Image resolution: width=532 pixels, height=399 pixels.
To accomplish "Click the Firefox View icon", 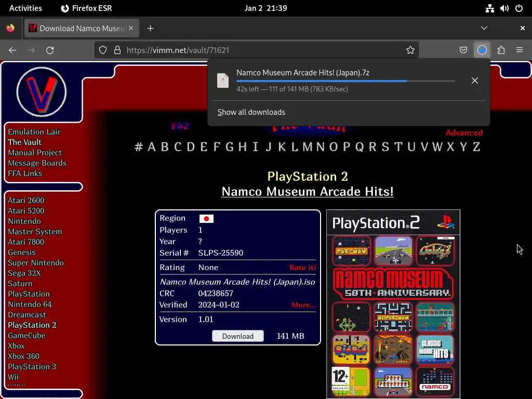I will pos(10,28).
